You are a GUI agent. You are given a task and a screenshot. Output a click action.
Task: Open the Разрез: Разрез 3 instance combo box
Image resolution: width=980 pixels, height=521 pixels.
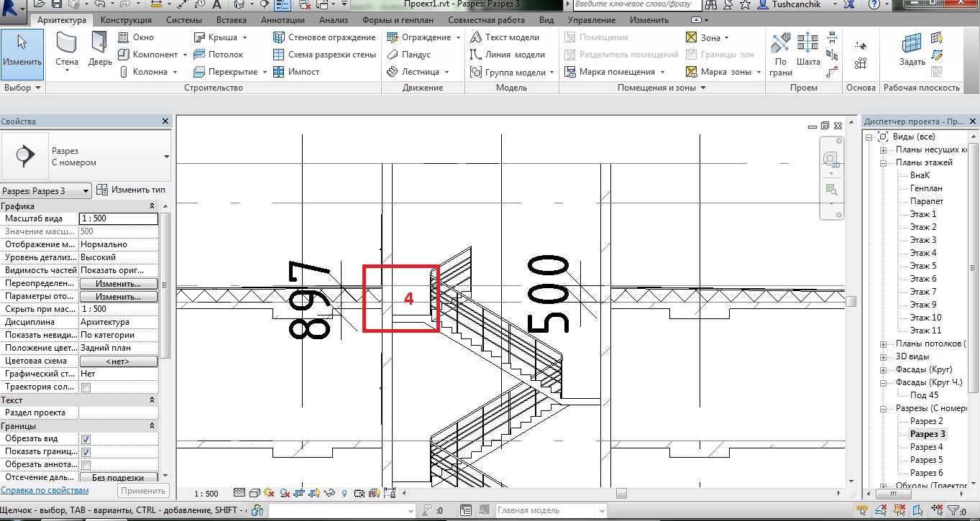pos(46,190)
